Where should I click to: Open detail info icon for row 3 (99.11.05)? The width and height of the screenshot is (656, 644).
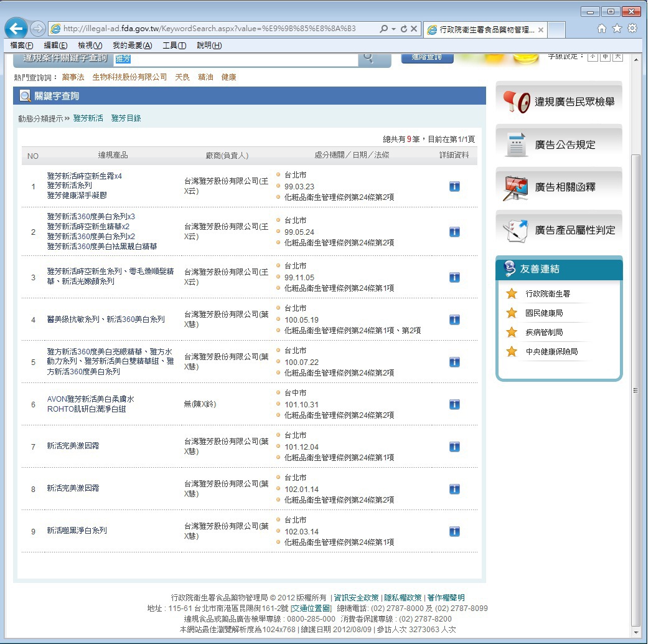pos(454,277)
